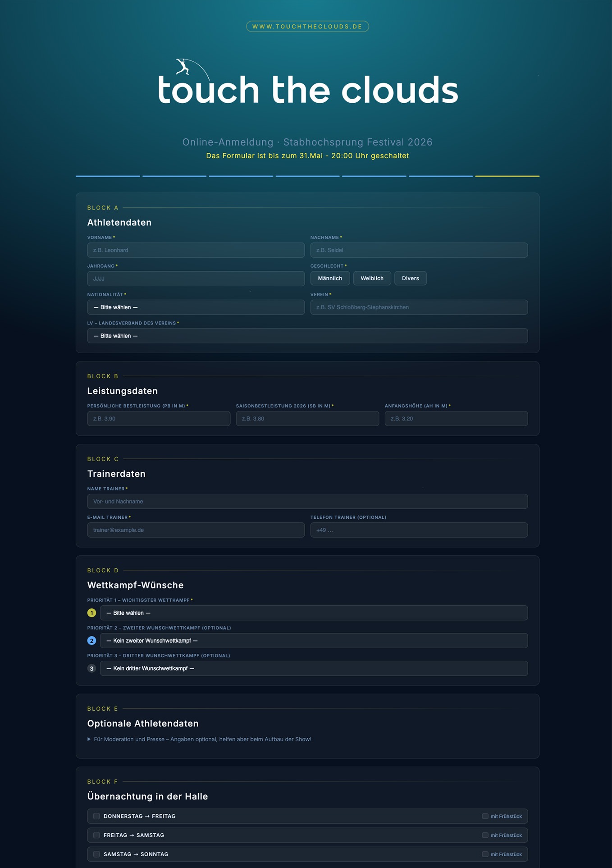The height and width of the screenshot is (868, 612).
Task: Click the gray priority 3 badge
Action: point(92,668)
